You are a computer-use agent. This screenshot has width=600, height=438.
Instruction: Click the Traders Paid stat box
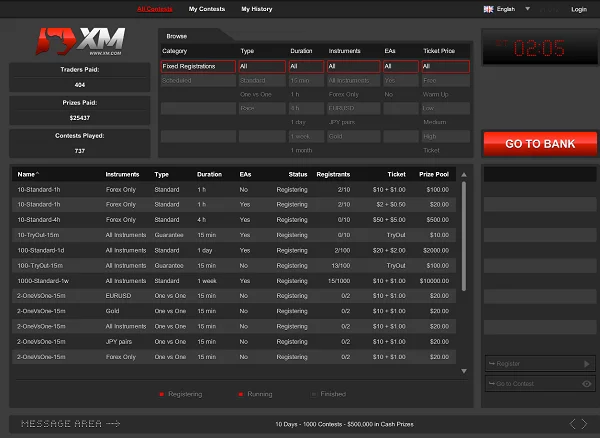click(x=80, y=77)
